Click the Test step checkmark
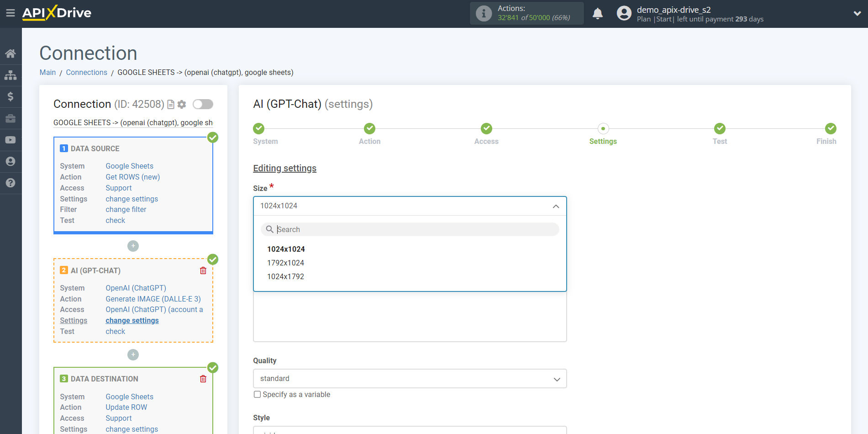868x434 pixels. click(720, 128)
